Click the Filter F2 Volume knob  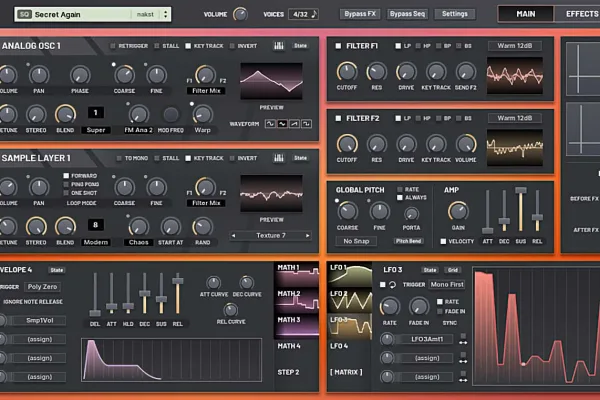466,144
